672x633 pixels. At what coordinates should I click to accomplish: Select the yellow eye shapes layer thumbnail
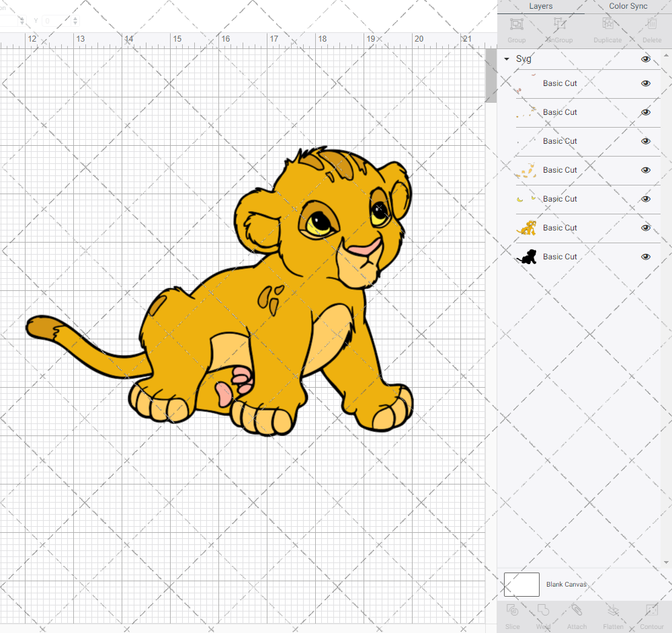[x=527, y=199]
